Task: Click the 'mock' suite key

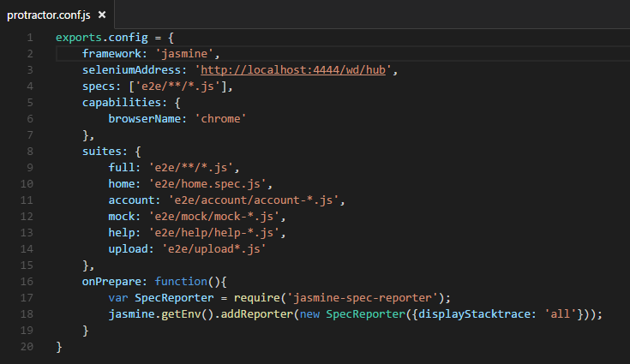Action: [x=122, y=217]
